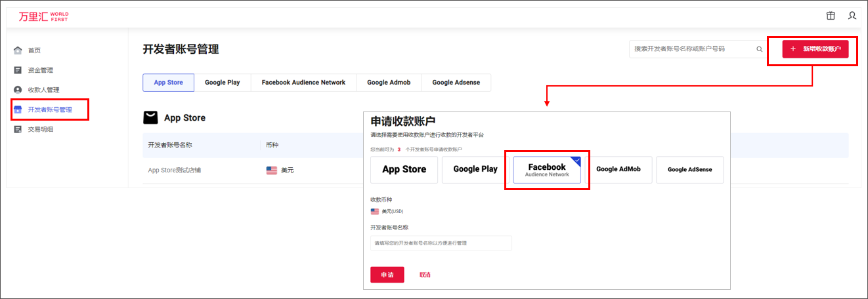Open the user profile icon
The image size is (868, 299).
click(x=852, y=16)
